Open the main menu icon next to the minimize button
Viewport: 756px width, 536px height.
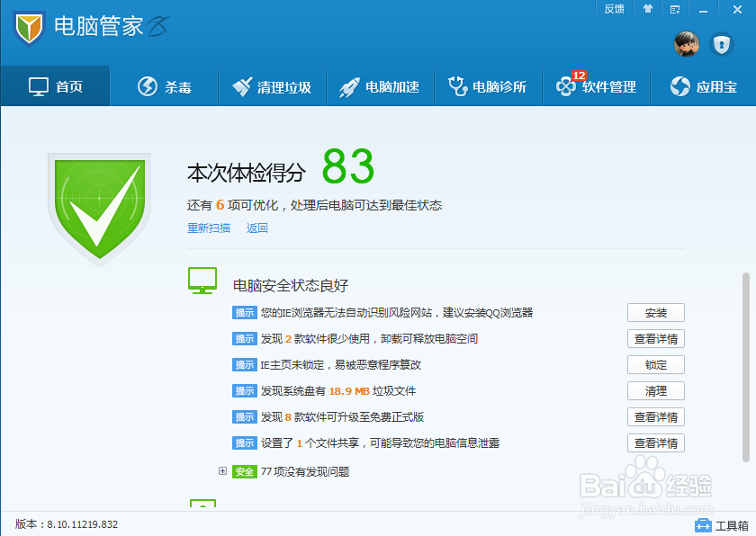pyautogui.click(x=675, y=9)
